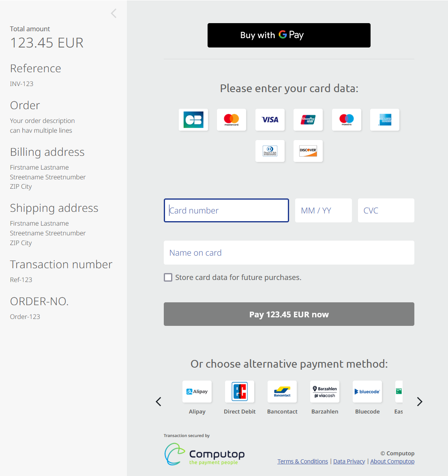The height and width of the screenshot is (476, 448).
Task: Click the Shipping address heading
Action: pyautogui.click(x=54, y=208)
